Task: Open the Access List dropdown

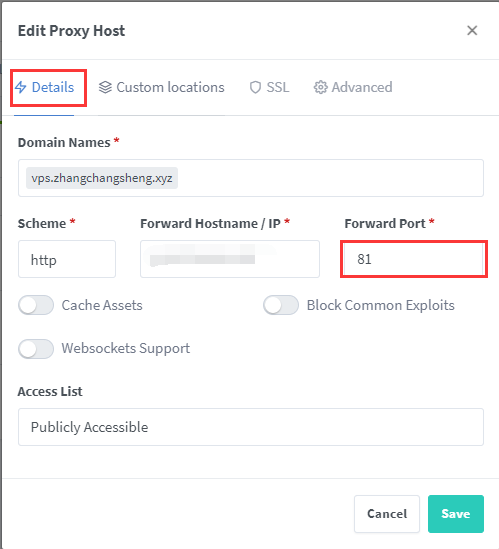Action: click(251, 427)
